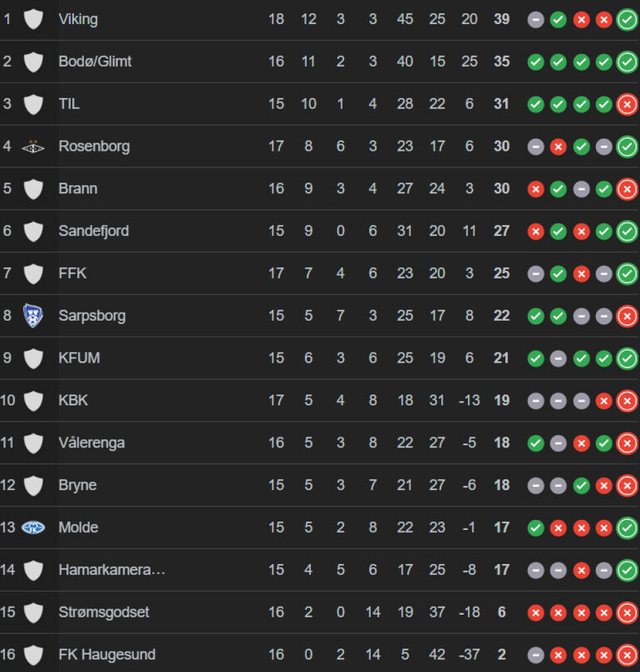This screenshot has height=672, width=640.
Task: Click the Molde club crest icon
Action: click(33, 527)
